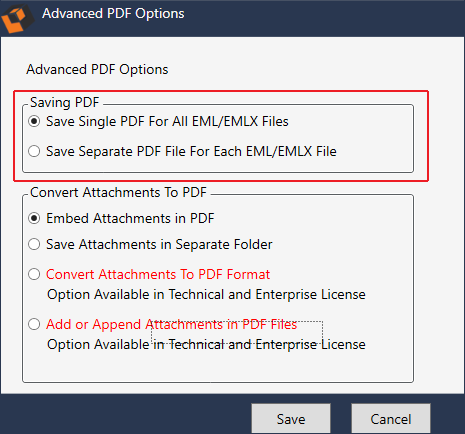Dismiss dialog with the Cancel button
This screenshot has width=465, height=434.
click(391, 419)
